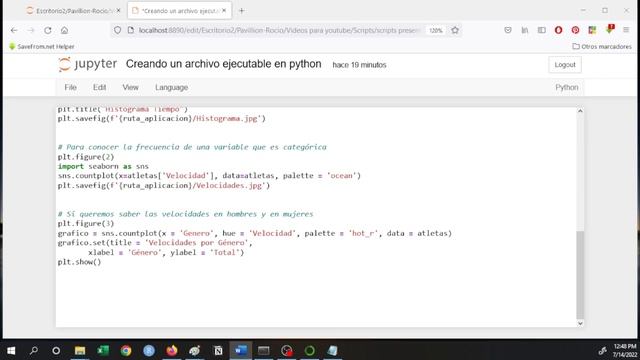Click the file title Creando un archivo ejecutable en python
640x360 pixels.
click(224, 64)
